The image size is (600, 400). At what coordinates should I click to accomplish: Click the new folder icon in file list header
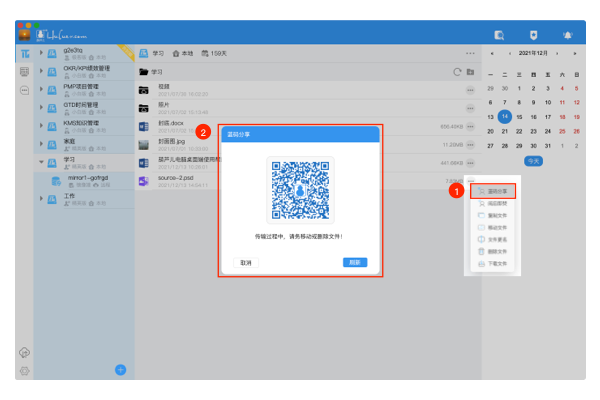[x=471, y=72]
